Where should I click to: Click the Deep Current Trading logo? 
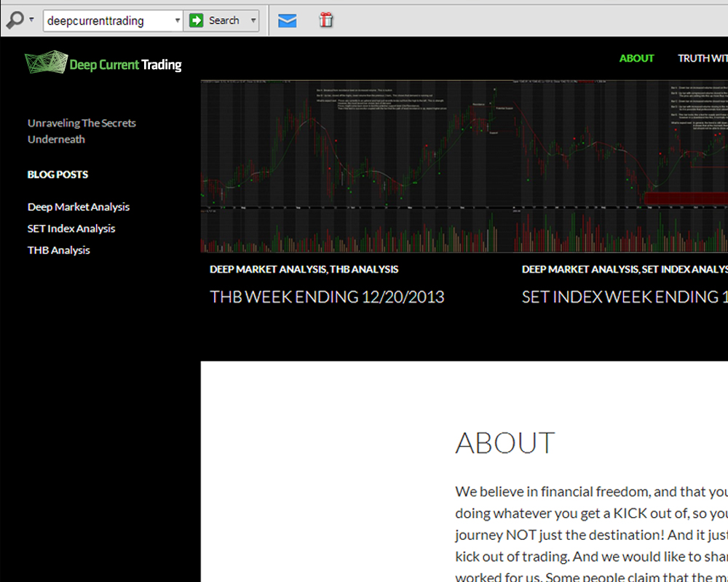103,63
